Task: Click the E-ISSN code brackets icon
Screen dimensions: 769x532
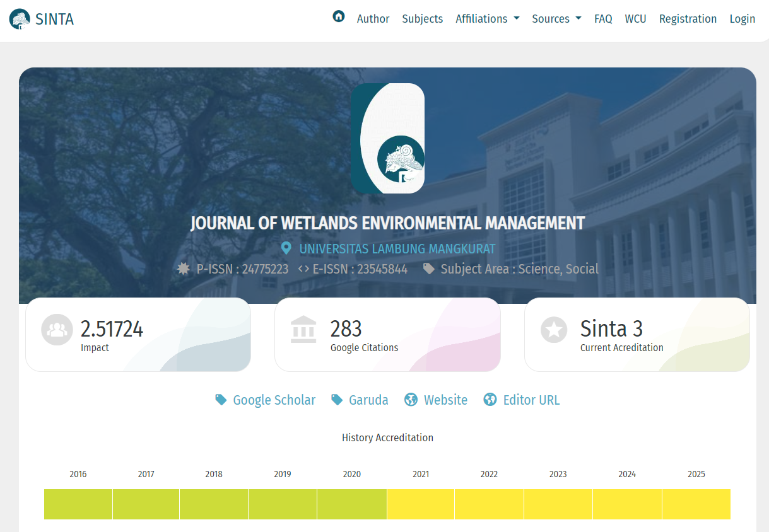Action: (303, 269)
